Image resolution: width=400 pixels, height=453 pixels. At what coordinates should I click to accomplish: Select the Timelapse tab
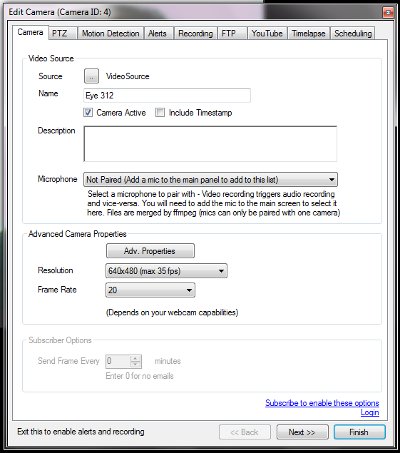[x=309, y=33]
